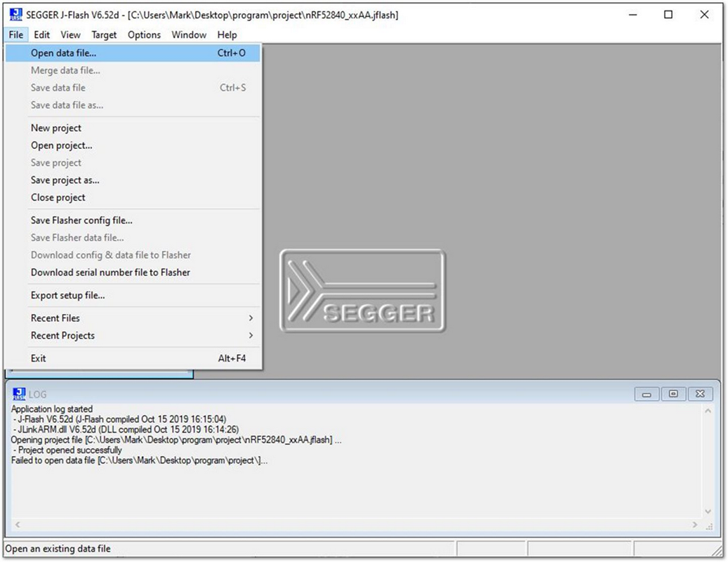Click the 'Opening project file' log line

[x=176, y=440]
